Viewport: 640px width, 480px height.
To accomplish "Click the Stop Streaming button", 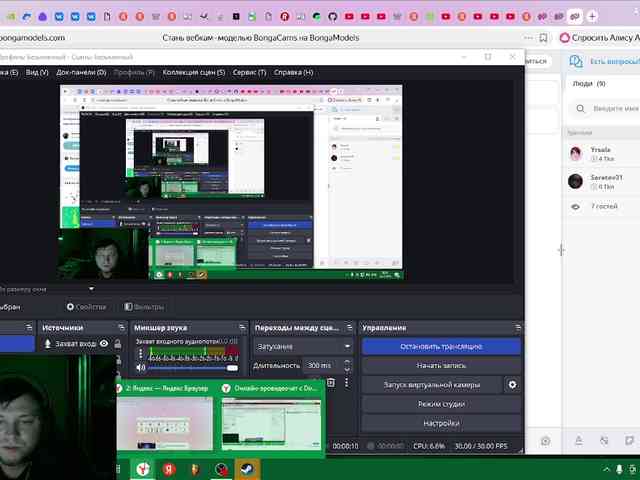I will point(440,346).
